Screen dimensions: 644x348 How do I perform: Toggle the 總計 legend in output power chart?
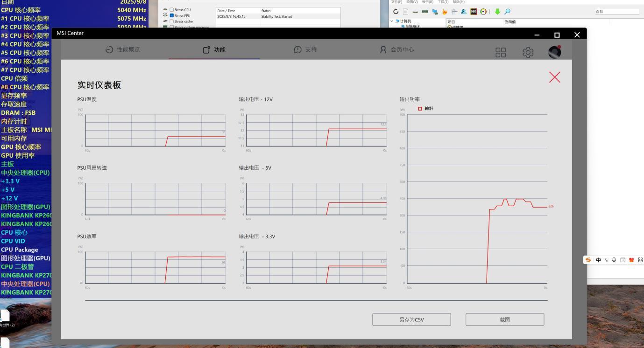coord(425,109)
